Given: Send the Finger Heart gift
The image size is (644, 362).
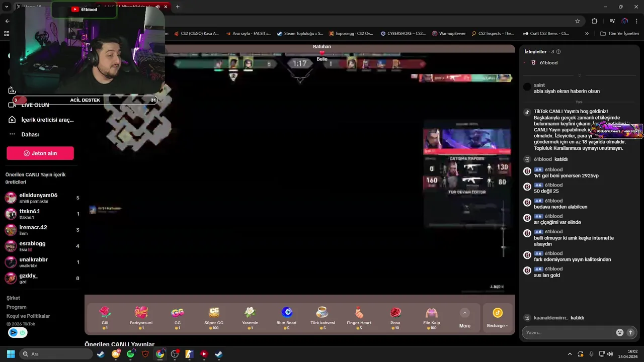Looking at the screenshot, I should [x=359, y=318].
